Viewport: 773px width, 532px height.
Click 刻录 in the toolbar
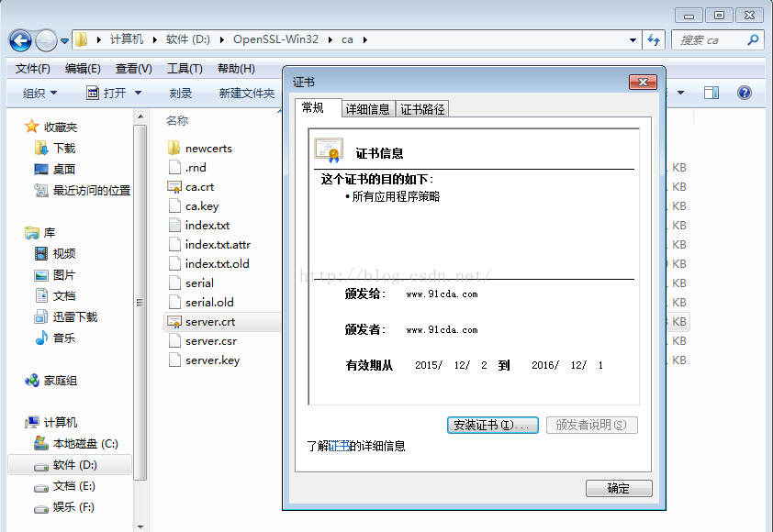[181, 93]
